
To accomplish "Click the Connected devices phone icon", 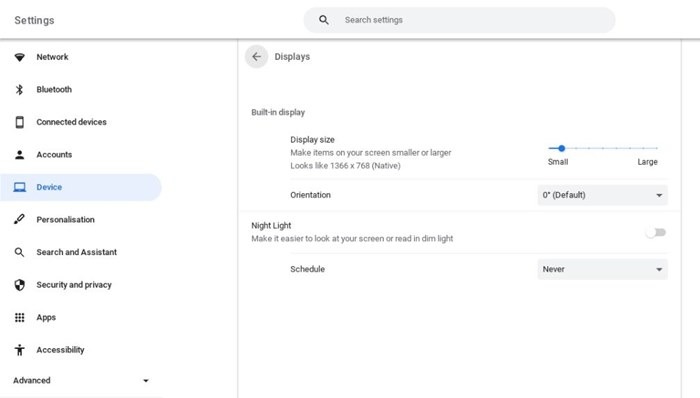I will click(x=19, y=122).
